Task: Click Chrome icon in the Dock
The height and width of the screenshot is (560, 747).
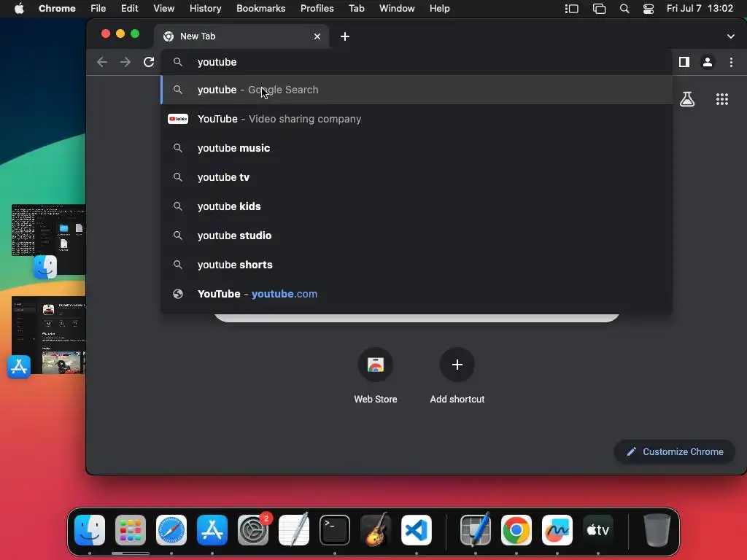Action: [516, 530]
